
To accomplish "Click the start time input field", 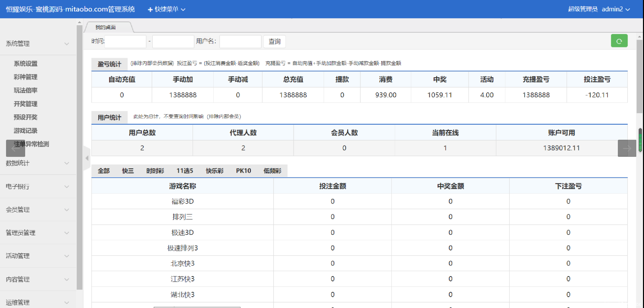I will point(125,42).
